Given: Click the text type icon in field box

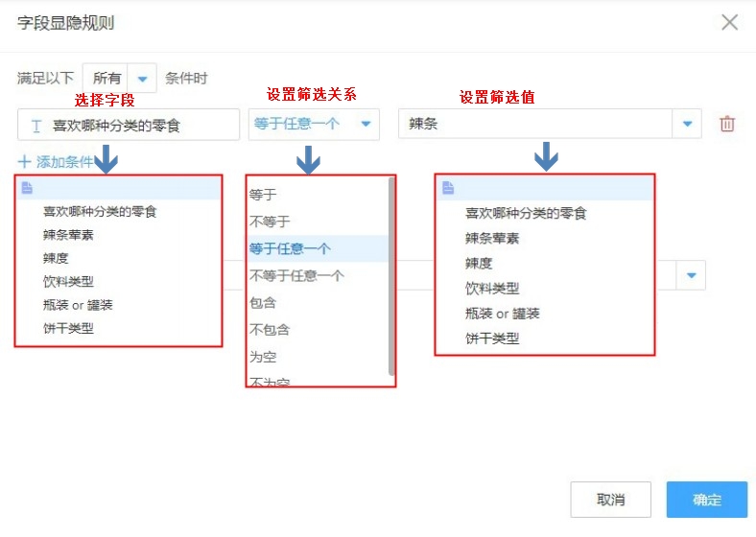Looking at the screenshot, I should [36, 126].
